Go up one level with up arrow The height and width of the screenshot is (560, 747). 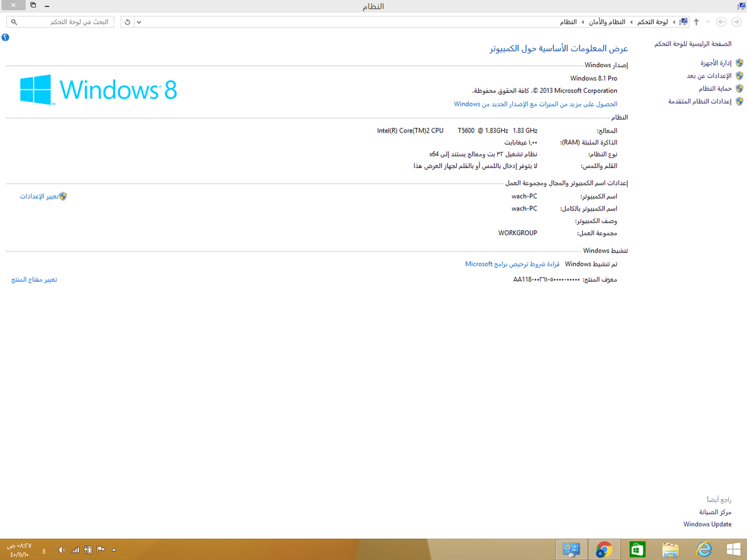(x=696, y=22)
